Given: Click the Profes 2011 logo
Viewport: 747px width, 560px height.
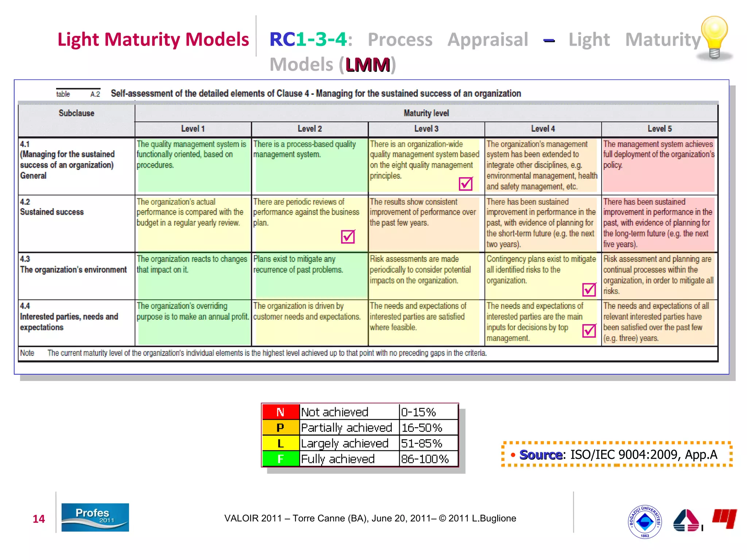Looking at the screenshot, I should pyautogui.click(x=95, y=517).
